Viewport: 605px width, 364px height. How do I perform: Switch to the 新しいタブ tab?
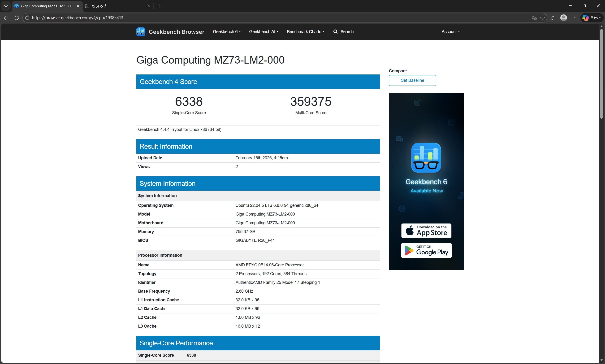pos(115,6)
